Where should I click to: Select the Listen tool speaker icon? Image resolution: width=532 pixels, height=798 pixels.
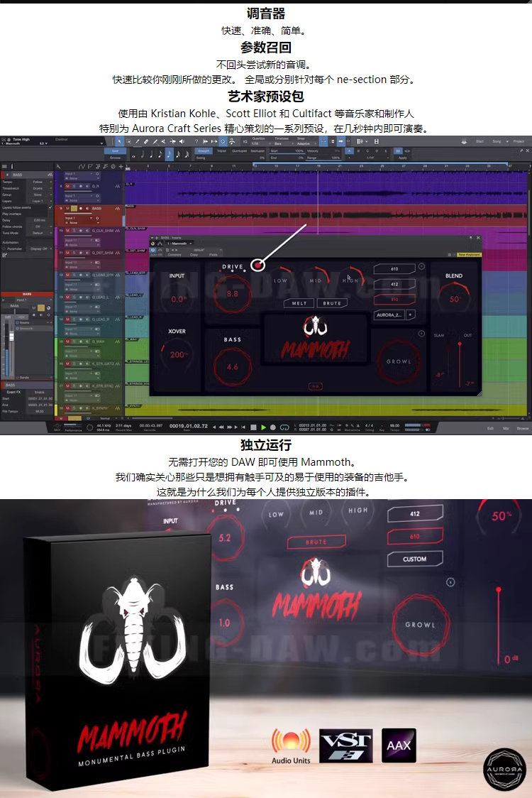[x=182, y=141]
